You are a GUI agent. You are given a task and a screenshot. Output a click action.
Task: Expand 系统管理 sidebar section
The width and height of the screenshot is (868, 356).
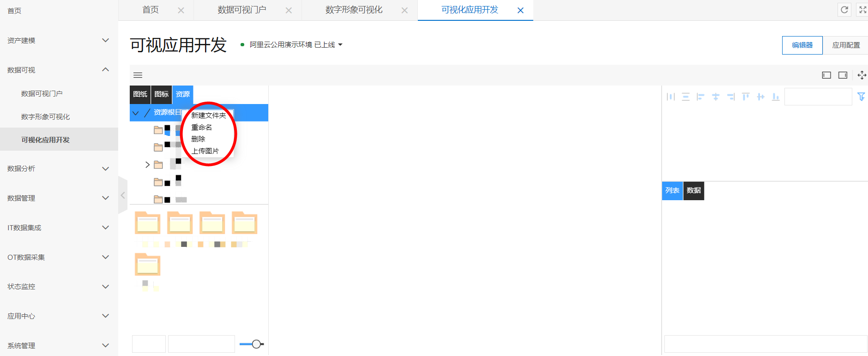(105, 345)
